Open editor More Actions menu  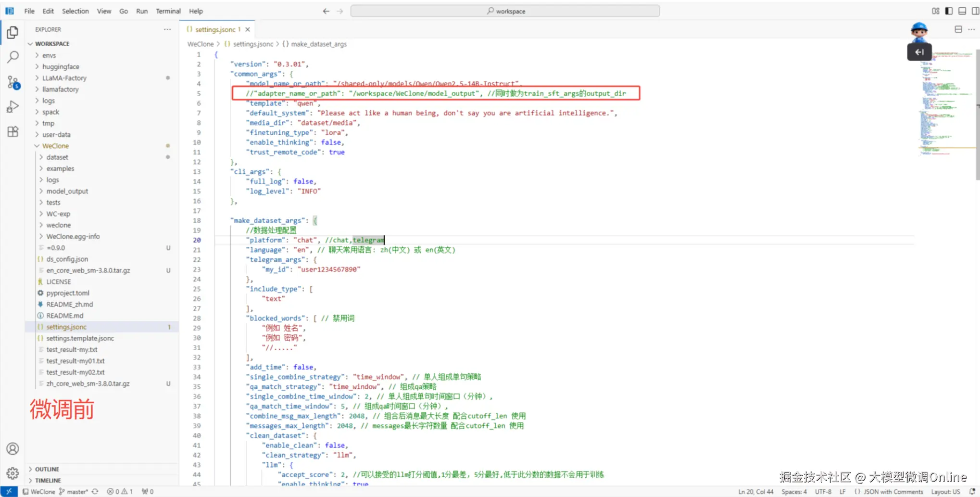[971, 29]
